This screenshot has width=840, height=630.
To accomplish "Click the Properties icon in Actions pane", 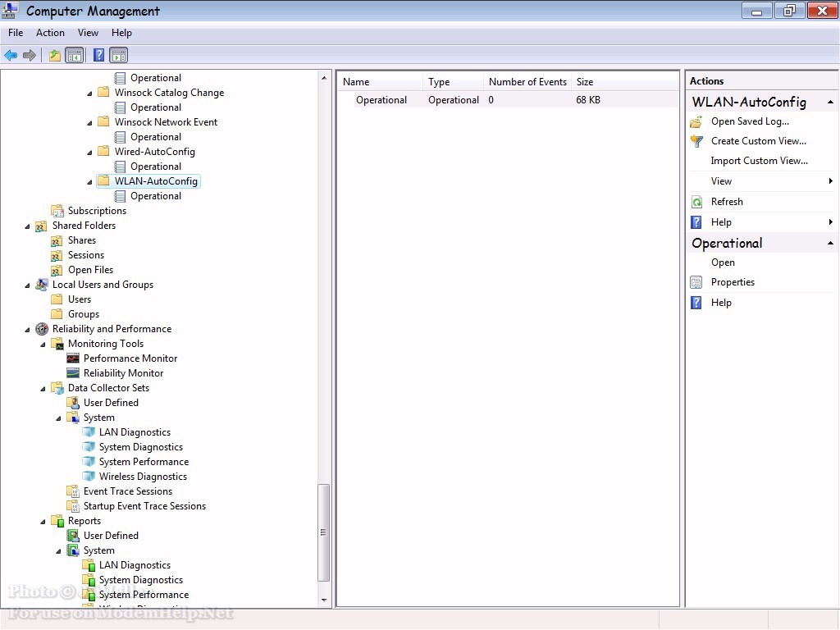I will (x=696, y=282).
